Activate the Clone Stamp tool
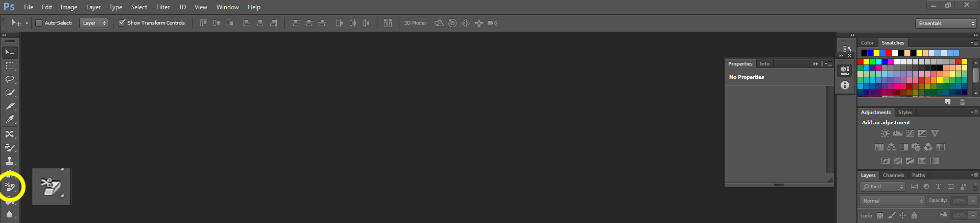980x223 pixels. click(x=10, y=161)
